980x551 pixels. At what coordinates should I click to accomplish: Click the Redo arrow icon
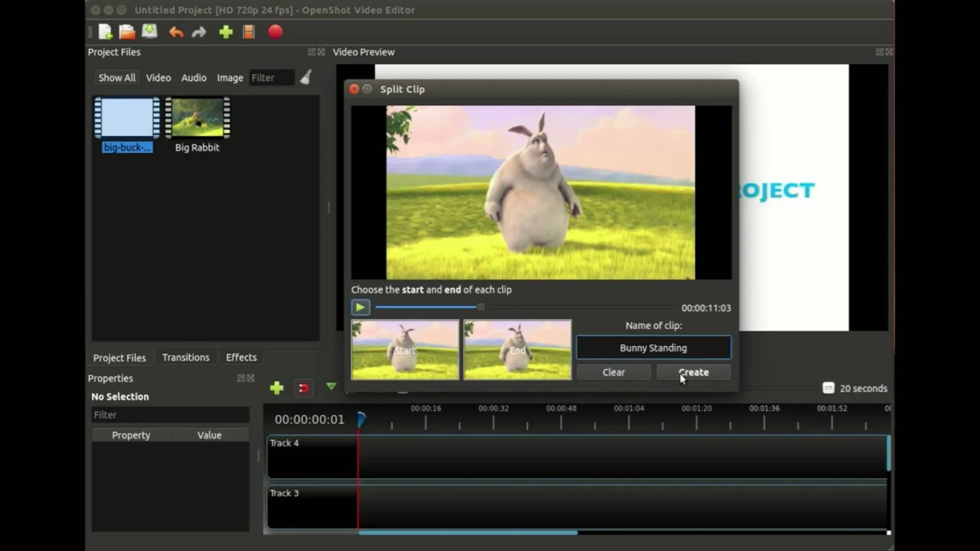point(199,32)
